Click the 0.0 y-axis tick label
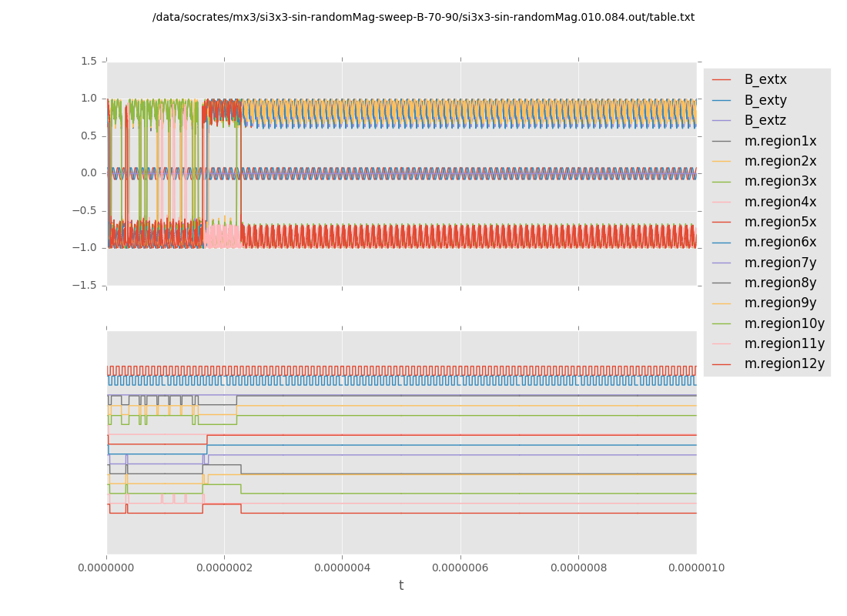Viewport: 847px width, 616px height. [89, 173]
